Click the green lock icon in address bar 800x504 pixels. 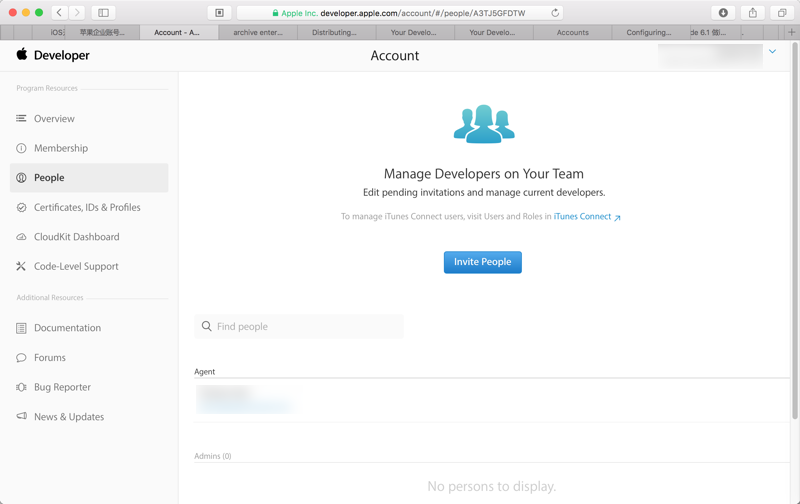click(276, 13)
